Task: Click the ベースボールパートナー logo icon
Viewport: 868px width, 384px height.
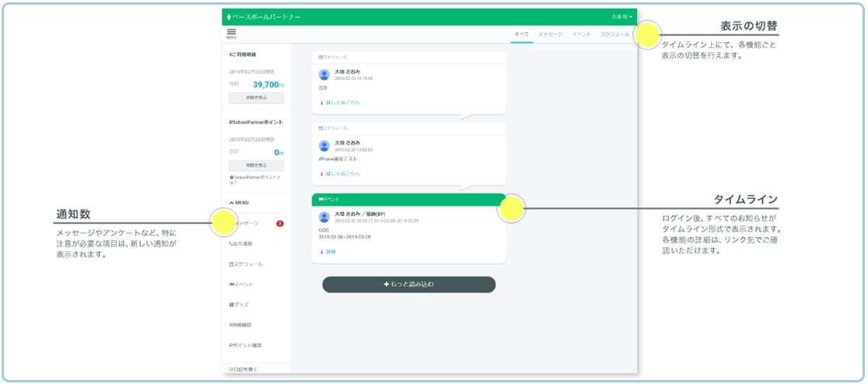Action: tap(229, 16)
